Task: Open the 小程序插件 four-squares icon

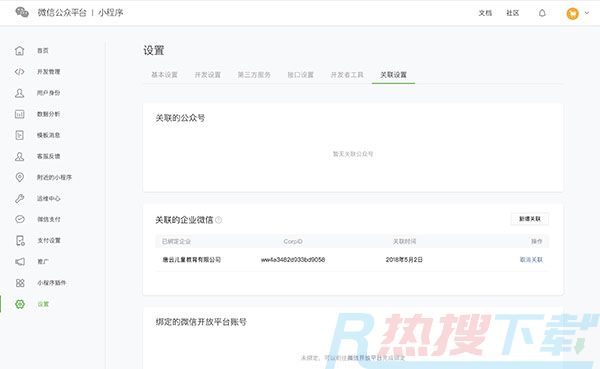Action: (20, 283)
